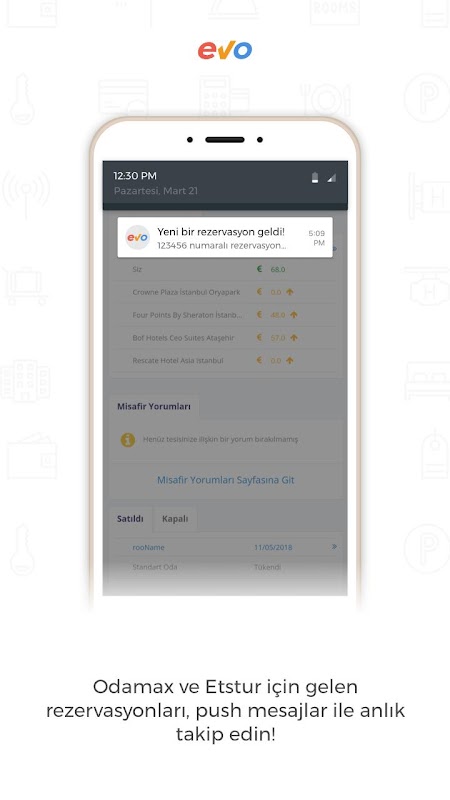Tap the up arrow next to Crowne Plaza price
Screen dimensions: 450x800
tap(290, 292)
